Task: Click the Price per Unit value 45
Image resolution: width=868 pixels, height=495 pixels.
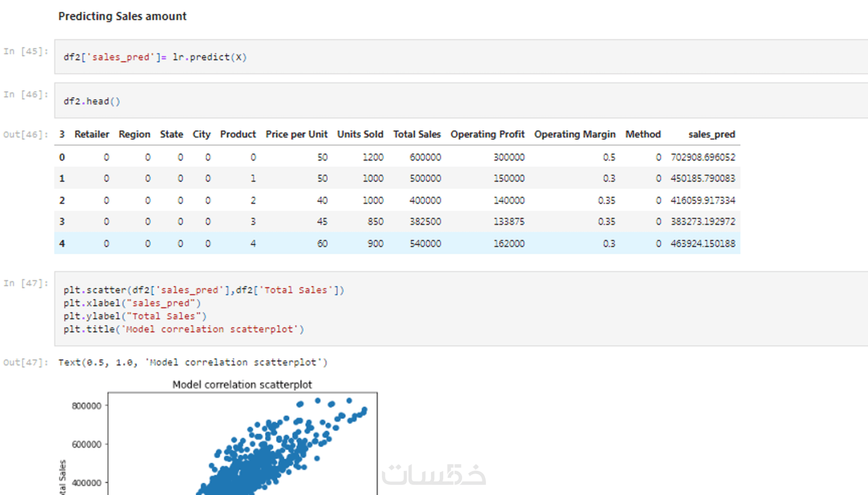Action: (322, 221)
